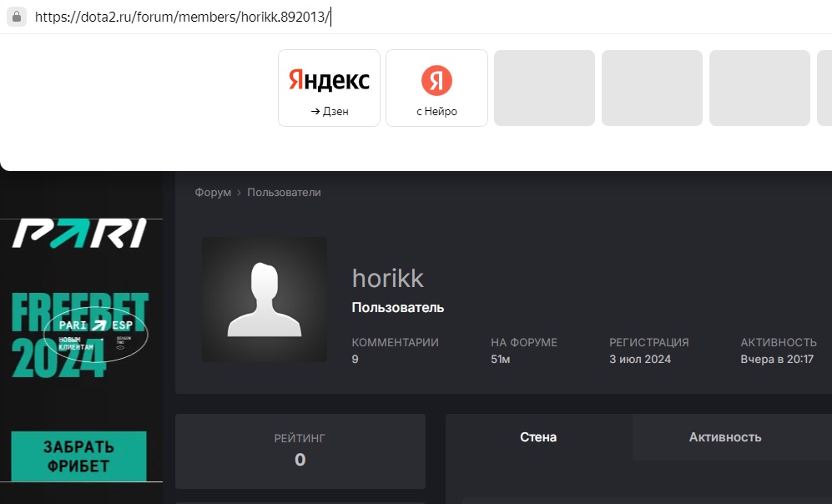Click the Регистрация date 3 июл 2024
Image resolution: width=832 pixels, height=504 pixels.
(x=640, y=360)
